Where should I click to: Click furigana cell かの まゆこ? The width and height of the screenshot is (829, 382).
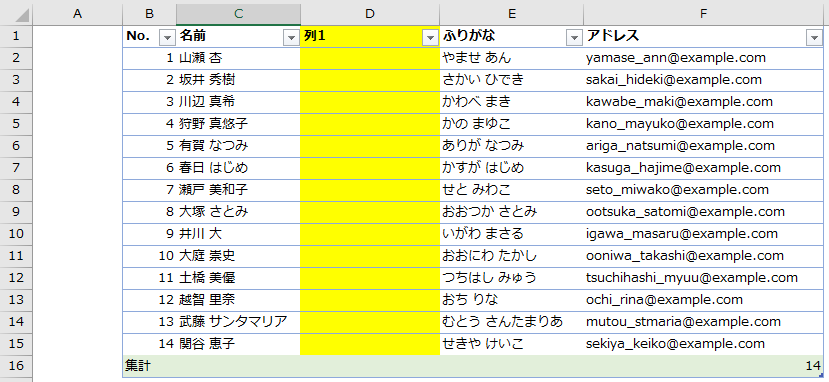click(511, 124)
